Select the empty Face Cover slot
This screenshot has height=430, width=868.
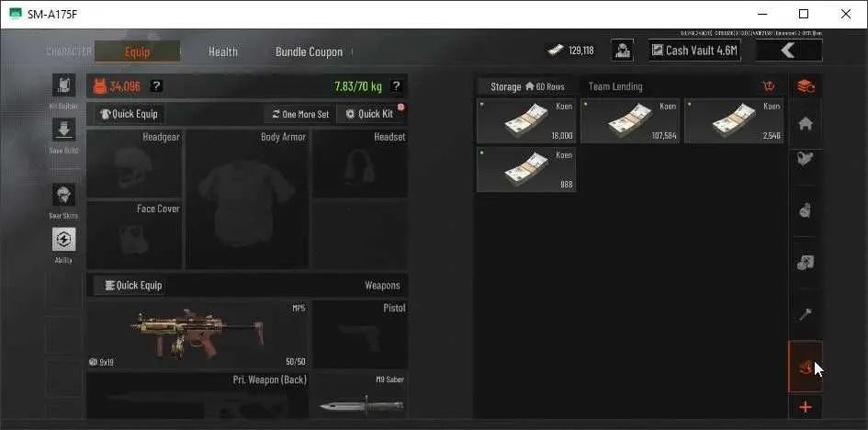(x=134, y=234)
